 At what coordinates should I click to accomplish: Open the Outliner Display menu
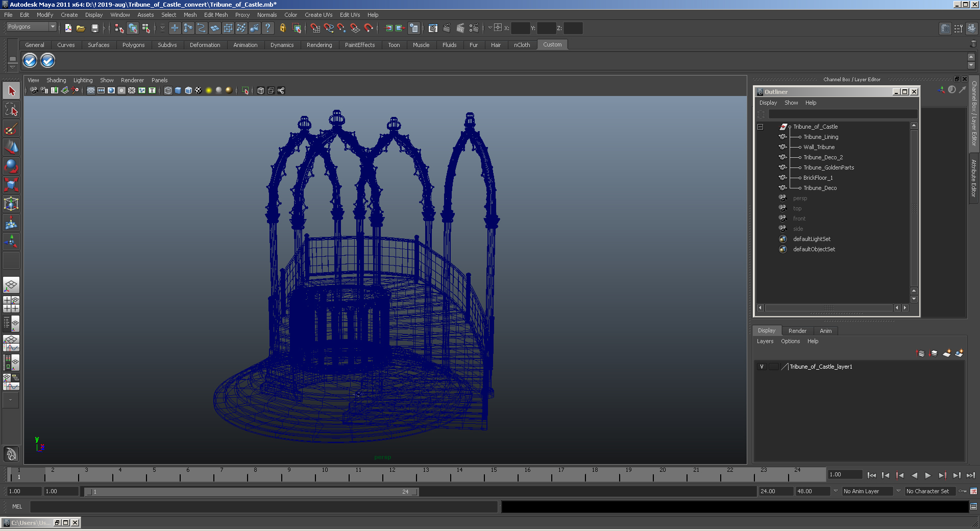(768, 103)
